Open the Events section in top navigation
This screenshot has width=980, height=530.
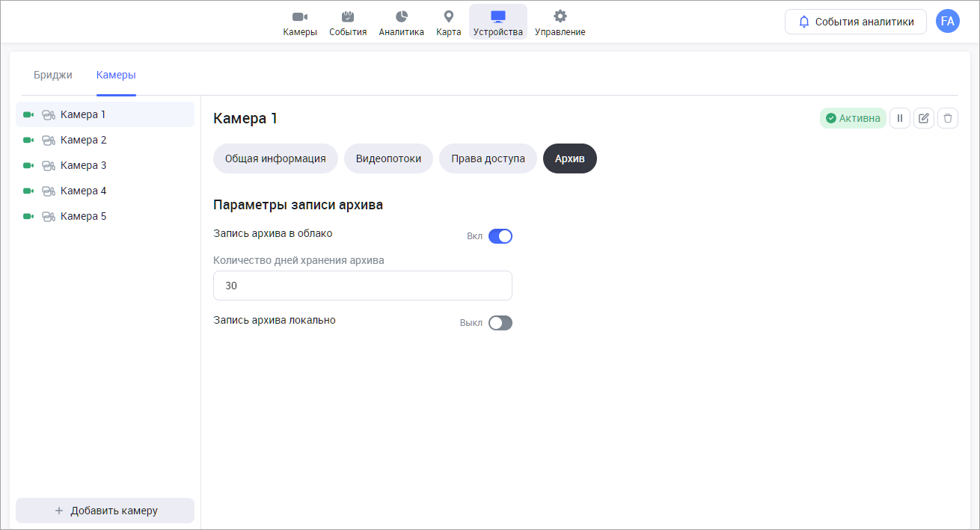click(348, 22)
